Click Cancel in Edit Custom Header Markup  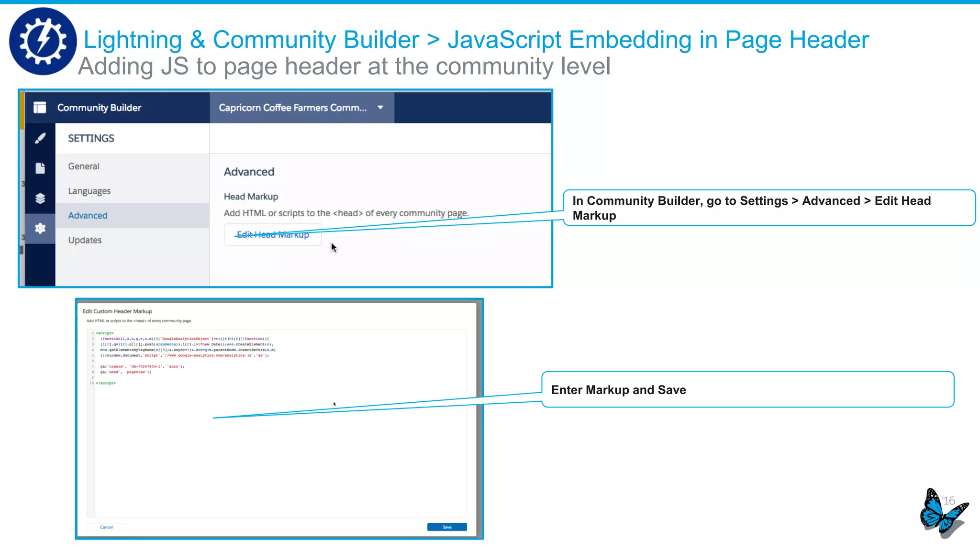point(106,527)
